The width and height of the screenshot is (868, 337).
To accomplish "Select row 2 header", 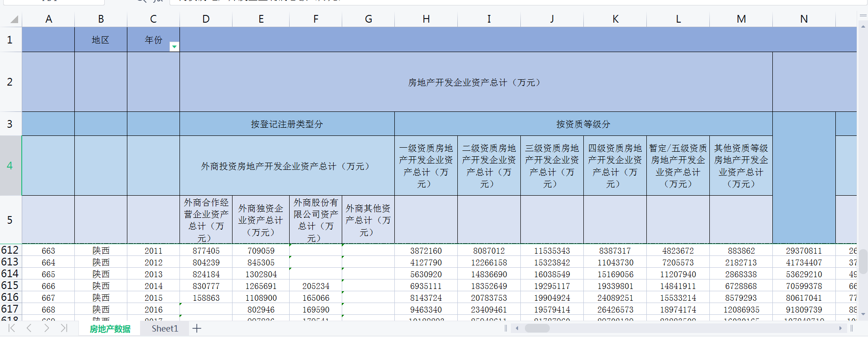I will click(10, 82).
